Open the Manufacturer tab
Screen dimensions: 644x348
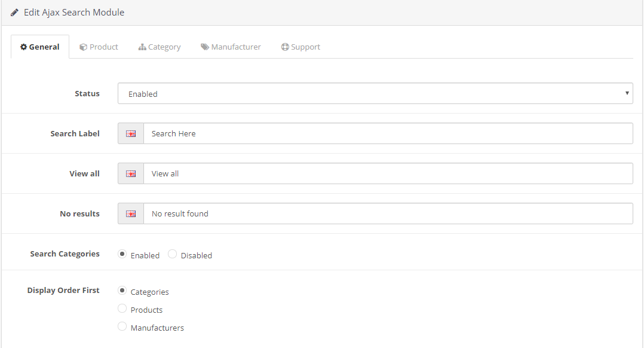coord(231,47)
